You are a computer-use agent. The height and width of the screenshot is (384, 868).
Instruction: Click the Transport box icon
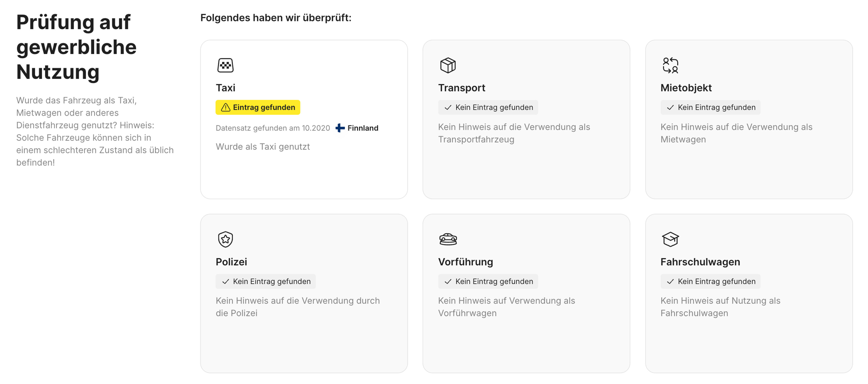[448, 65]
